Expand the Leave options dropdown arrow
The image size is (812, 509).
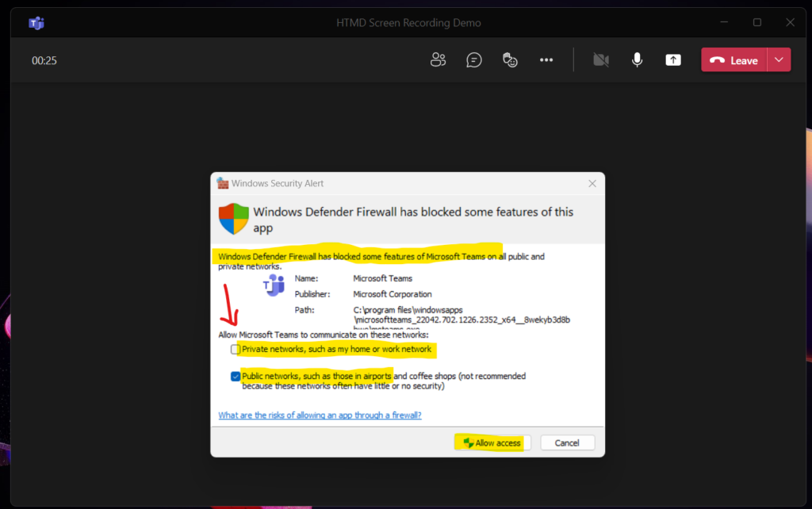coord(779,60)
